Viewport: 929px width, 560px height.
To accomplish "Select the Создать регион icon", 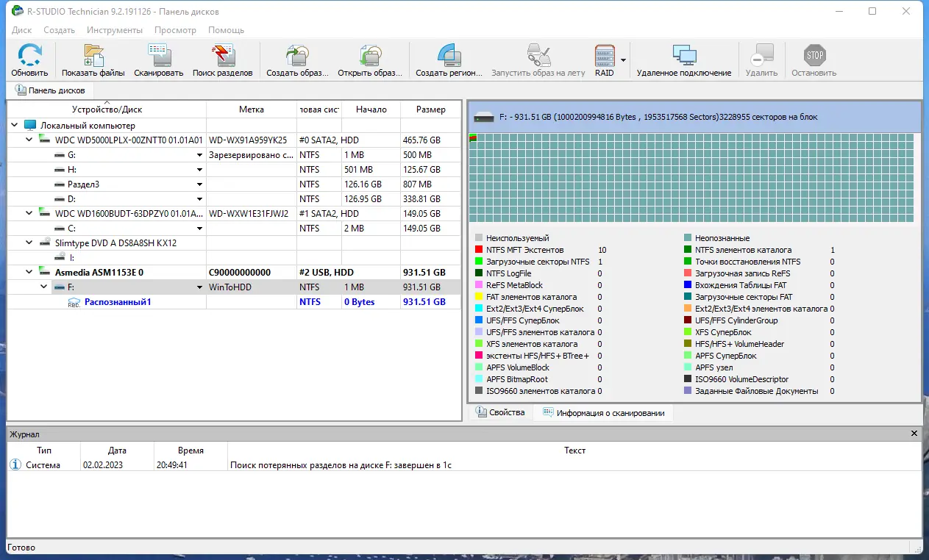I will (449, 55).
